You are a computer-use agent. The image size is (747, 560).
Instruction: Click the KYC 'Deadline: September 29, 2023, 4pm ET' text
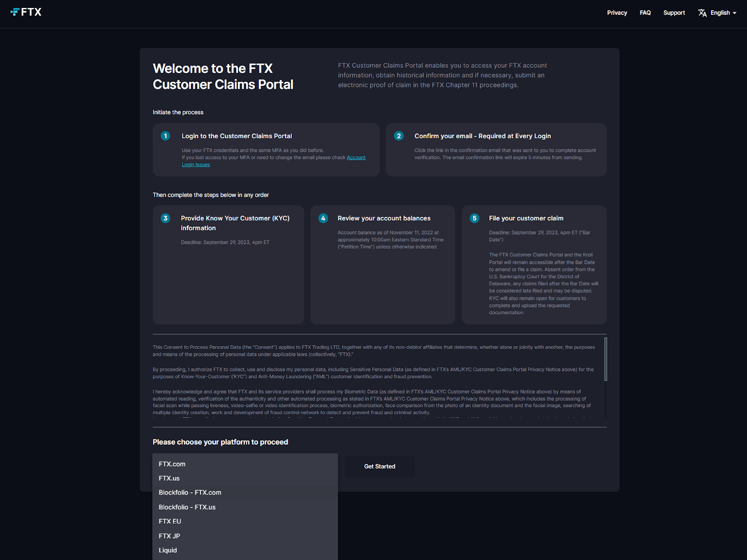click(225, 242)
